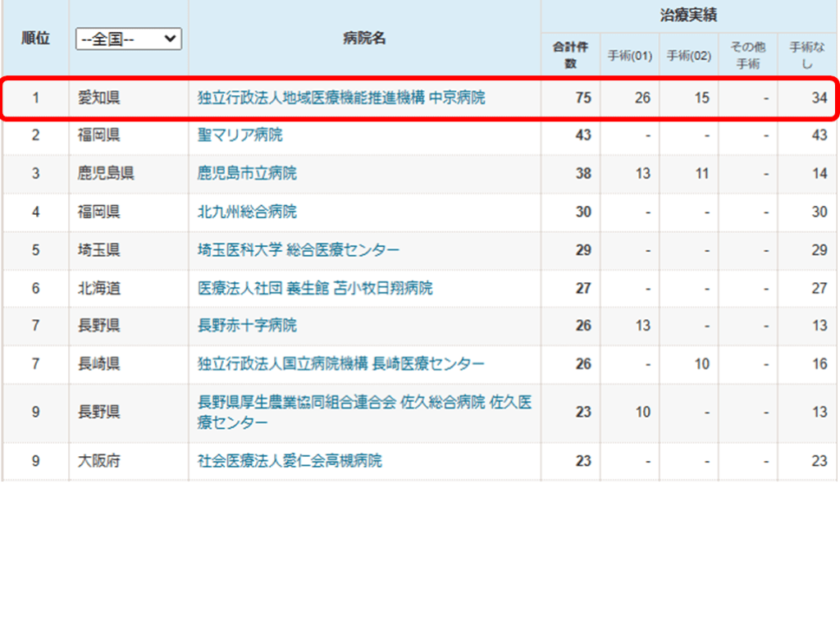Open the 長崎医療センター link
840x630 pixels.
click(341, 363)
